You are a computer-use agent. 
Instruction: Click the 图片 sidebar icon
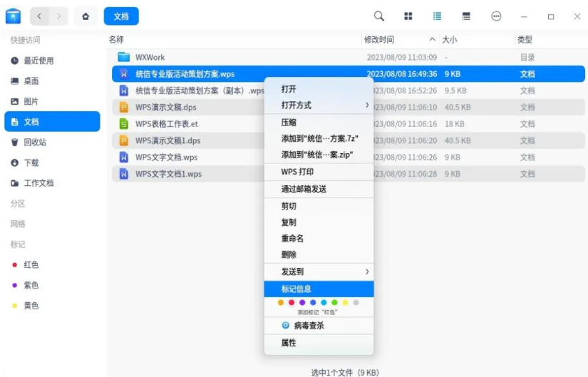coord(15,101)
